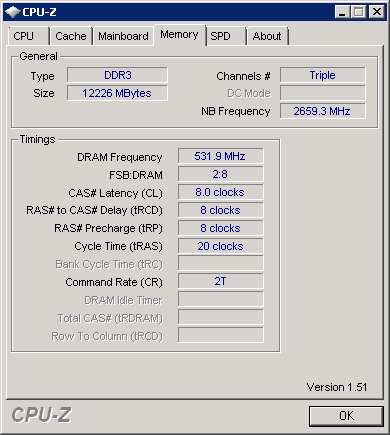The height and width of the screenshot is (435, 390).
Task: Click the grayed DC Mode label
Action: 249,93
